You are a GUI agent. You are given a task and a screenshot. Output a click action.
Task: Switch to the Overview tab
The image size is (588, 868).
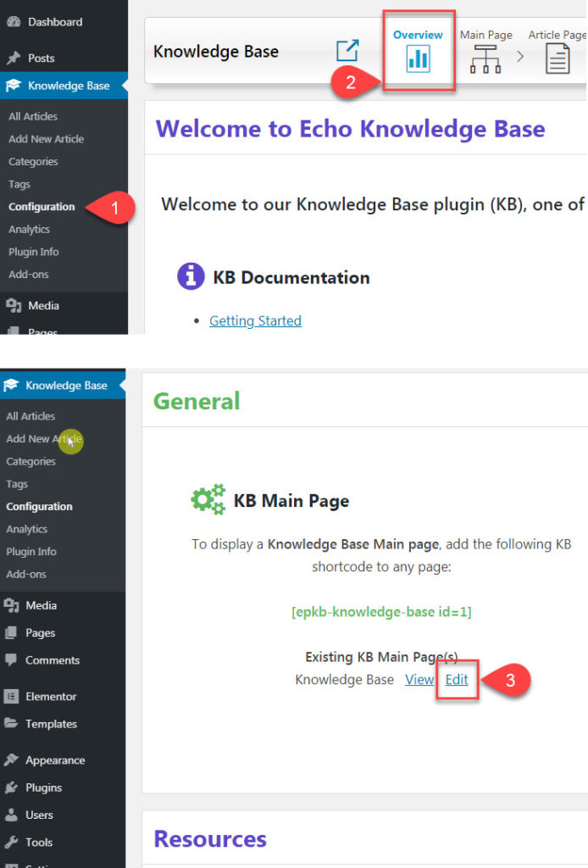pyautogui.click(x=418, y=50)
